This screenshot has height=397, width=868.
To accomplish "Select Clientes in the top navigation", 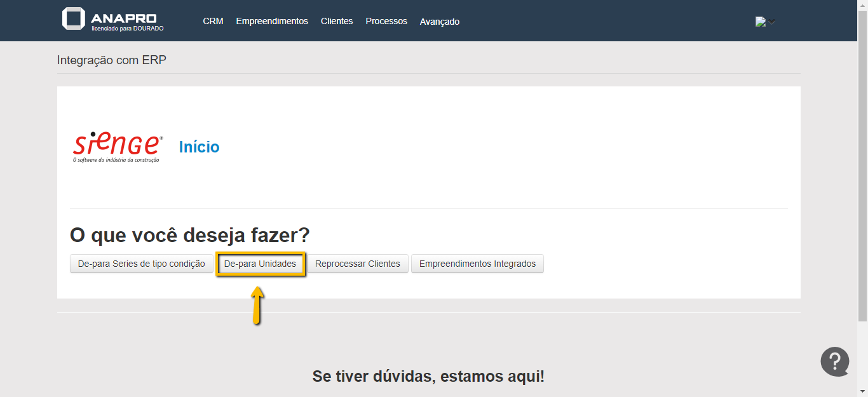I will [337, 21].
